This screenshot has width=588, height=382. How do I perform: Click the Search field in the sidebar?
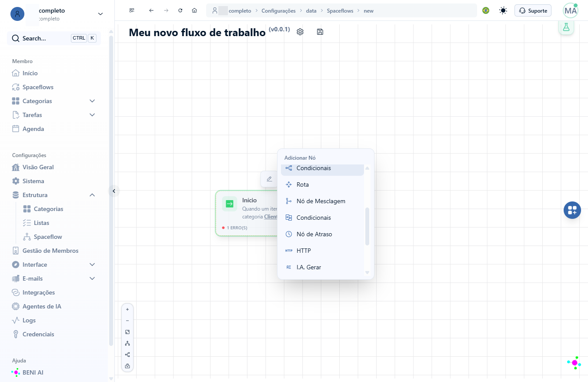click(x=54, y=38)
